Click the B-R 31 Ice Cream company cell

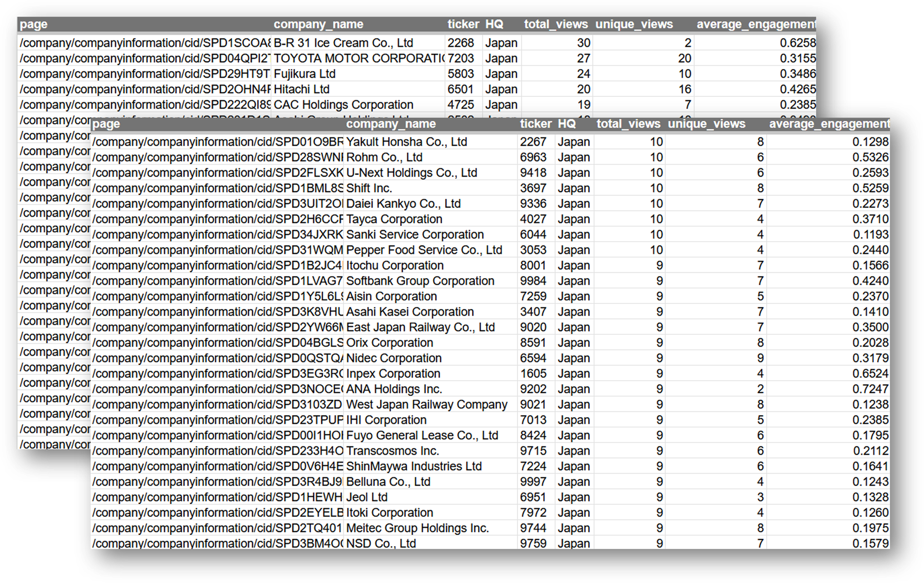(343, 43)
